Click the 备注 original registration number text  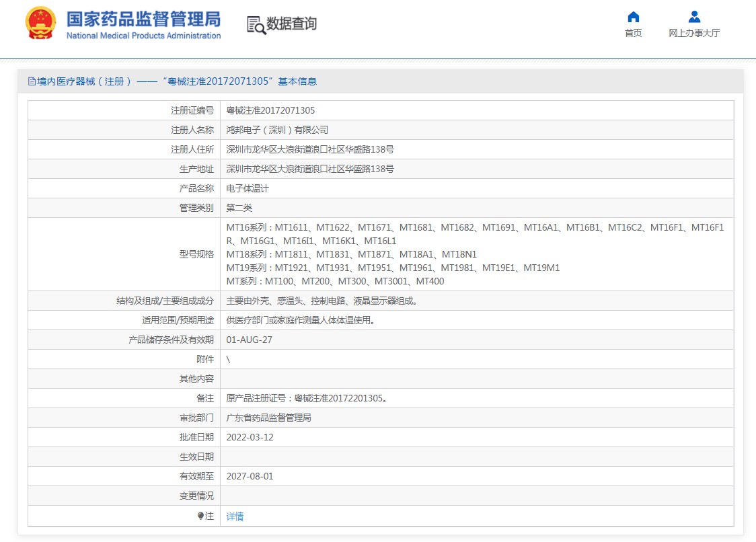(307, 398)
